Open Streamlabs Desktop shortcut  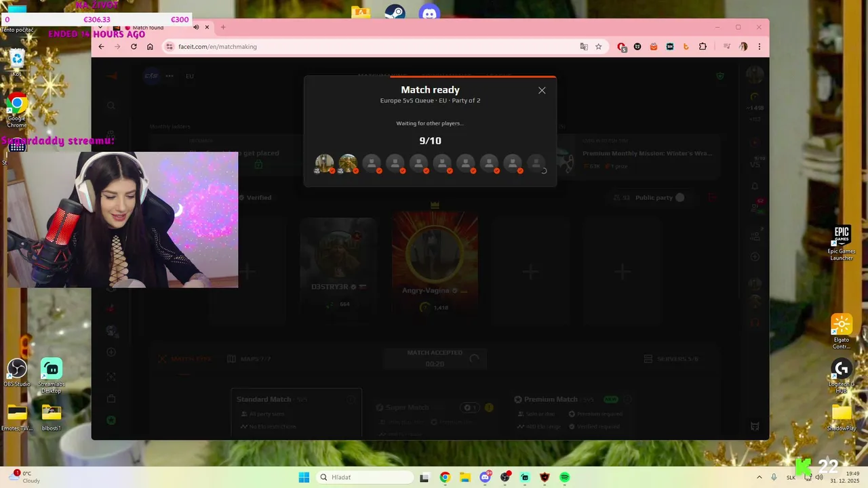(x=51, y=375)
